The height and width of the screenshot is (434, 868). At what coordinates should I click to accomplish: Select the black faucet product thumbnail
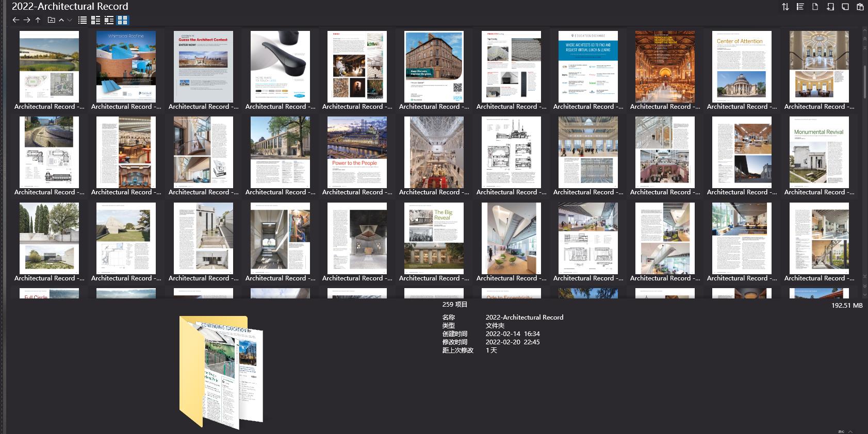(280, 66)
